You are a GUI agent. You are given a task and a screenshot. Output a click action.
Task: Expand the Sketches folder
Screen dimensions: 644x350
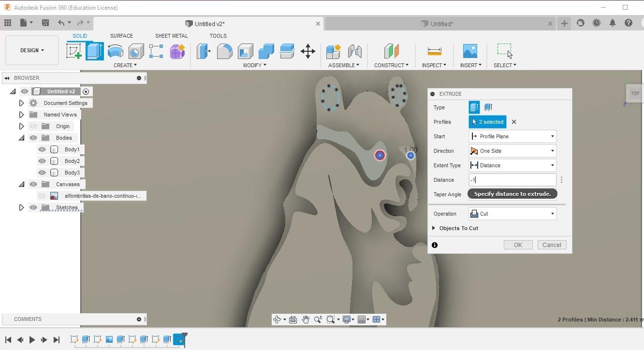pos(21,207)
